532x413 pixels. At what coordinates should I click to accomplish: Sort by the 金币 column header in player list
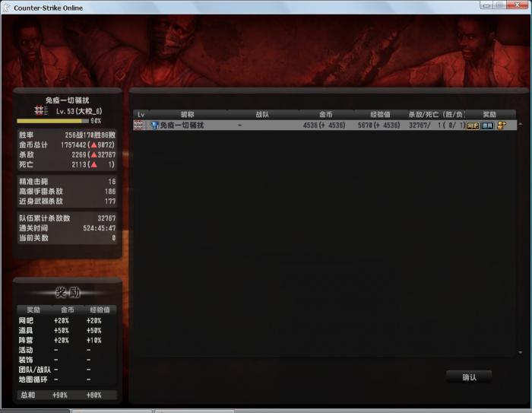coord(326,115)
